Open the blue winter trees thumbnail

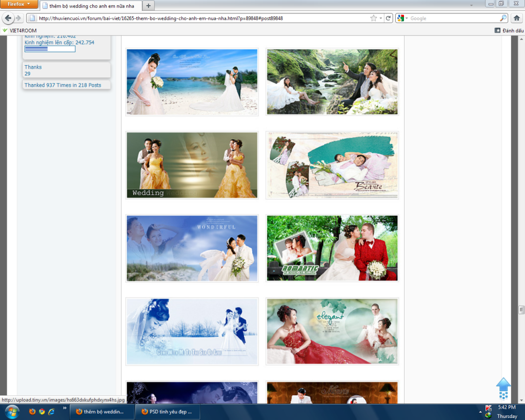192,331
